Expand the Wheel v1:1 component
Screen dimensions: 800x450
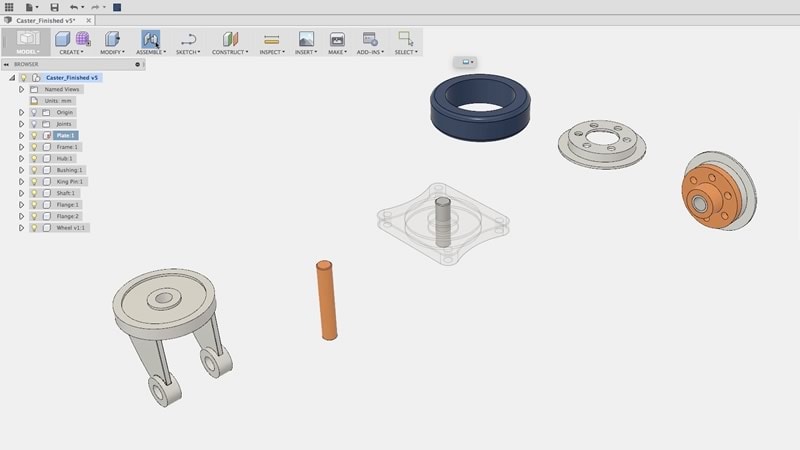(x=21, y=228)
